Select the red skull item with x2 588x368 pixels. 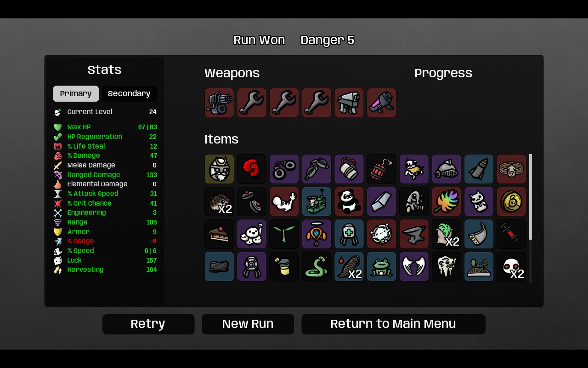[x=512, y=266]
